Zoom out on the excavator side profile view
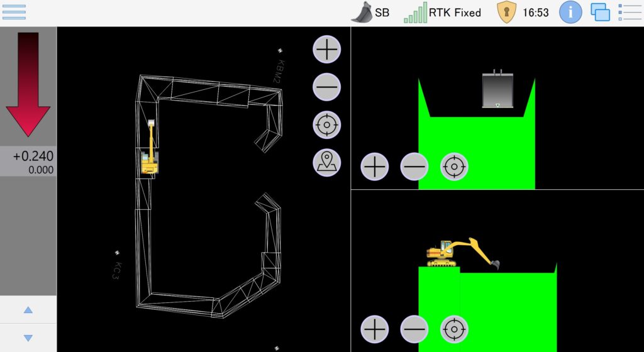This screenshot has height=352, width=644. pos(414,329)
